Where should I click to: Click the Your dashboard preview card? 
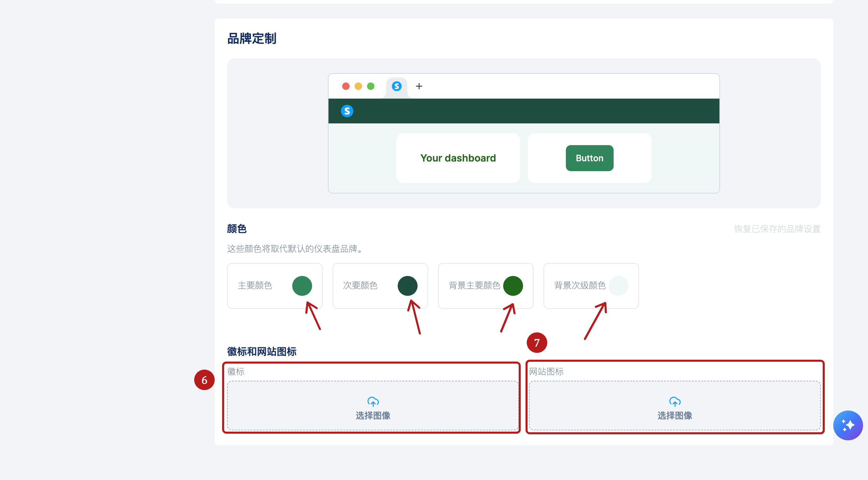(458, 158)
